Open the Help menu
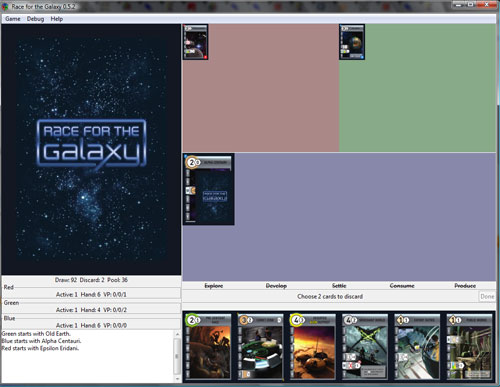This screenshot has height=387, width=500. coord(57,19)
